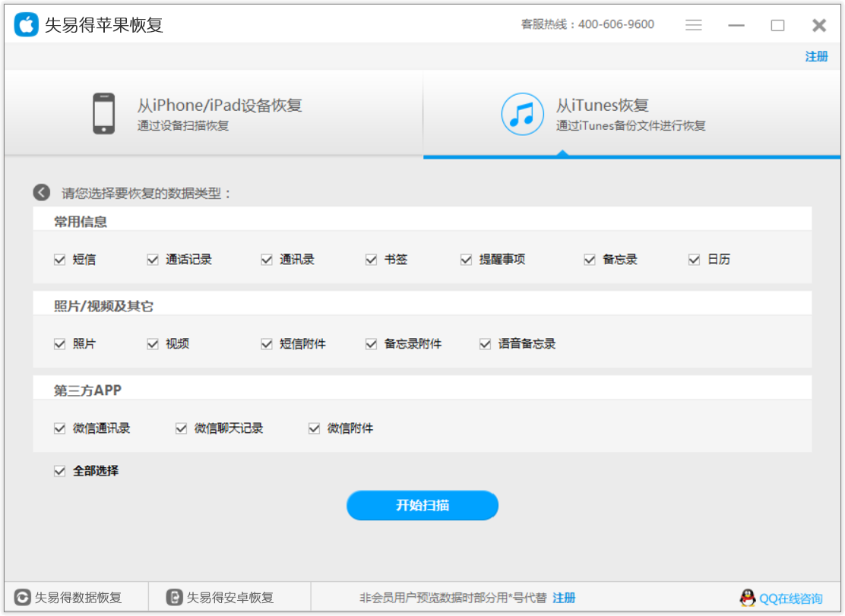Select the 从iTunes恢复 tab
Screen dimensions: 845x616
(x=600, y=112)
